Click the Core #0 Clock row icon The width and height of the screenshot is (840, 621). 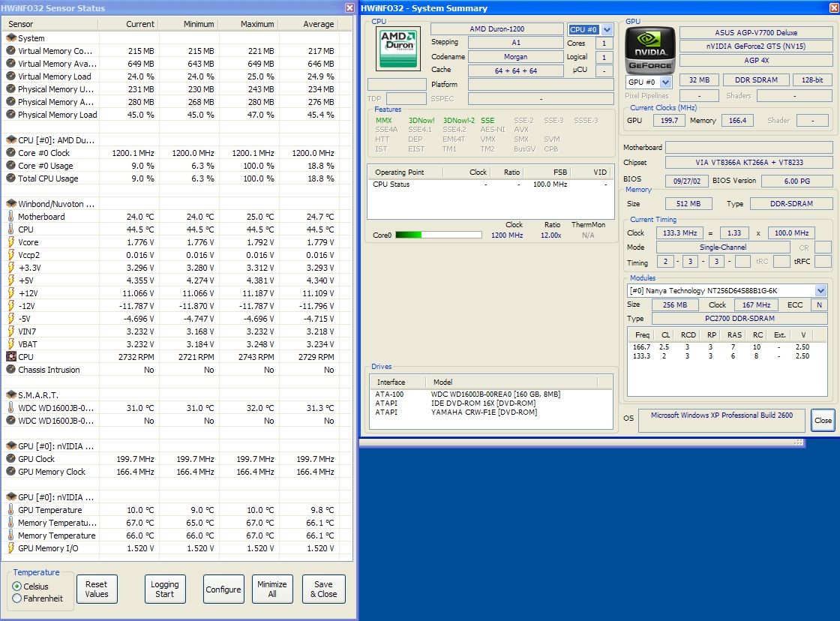(10, 153)
